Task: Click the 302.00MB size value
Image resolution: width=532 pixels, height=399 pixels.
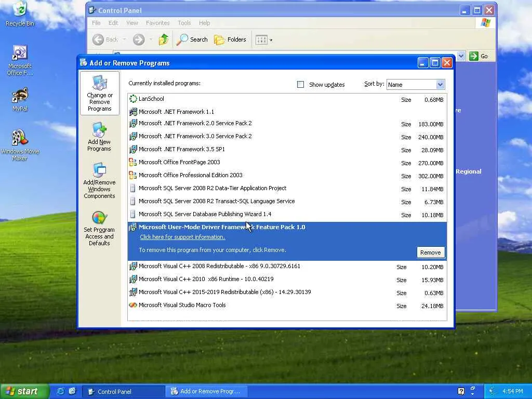Action: point(431,176)
